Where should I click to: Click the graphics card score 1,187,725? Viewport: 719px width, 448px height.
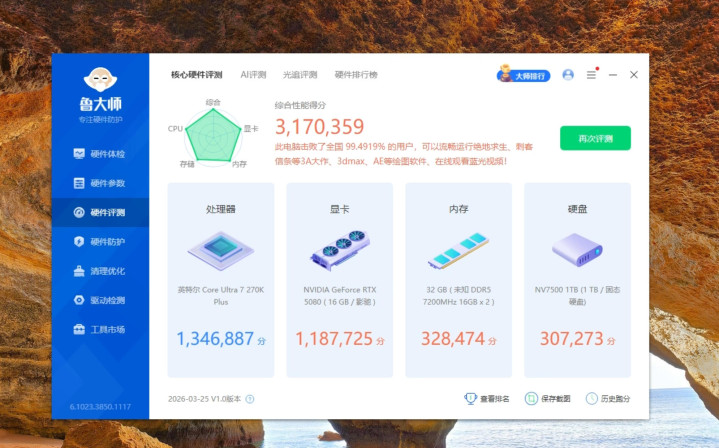334,339
